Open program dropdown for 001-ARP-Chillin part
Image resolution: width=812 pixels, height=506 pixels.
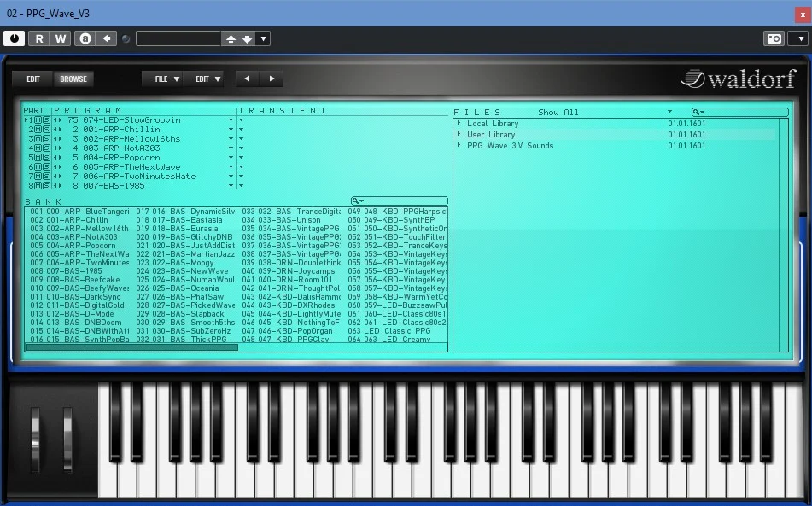231,130
